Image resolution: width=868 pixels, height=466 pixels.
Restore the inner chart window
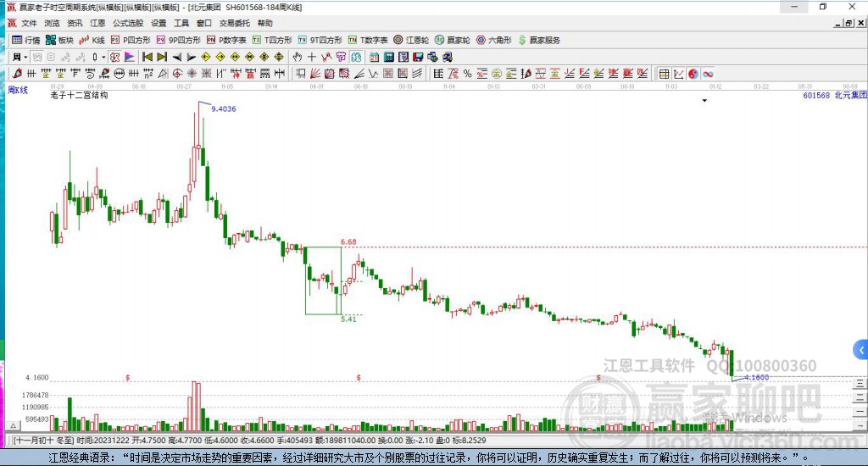[849, 23]
